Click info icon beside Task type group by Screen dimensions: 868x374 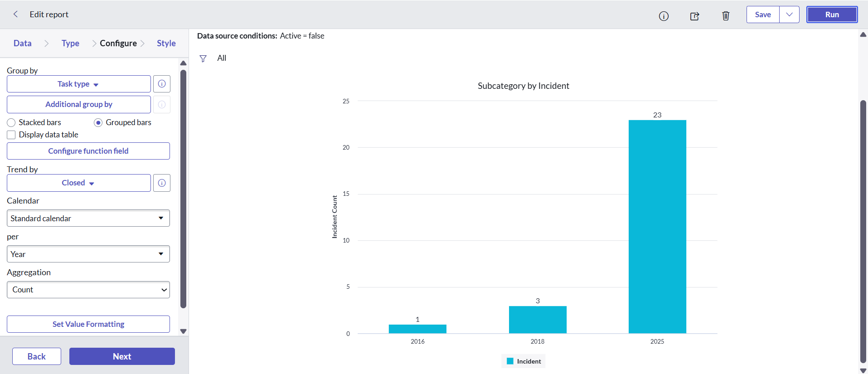[162, 84]
